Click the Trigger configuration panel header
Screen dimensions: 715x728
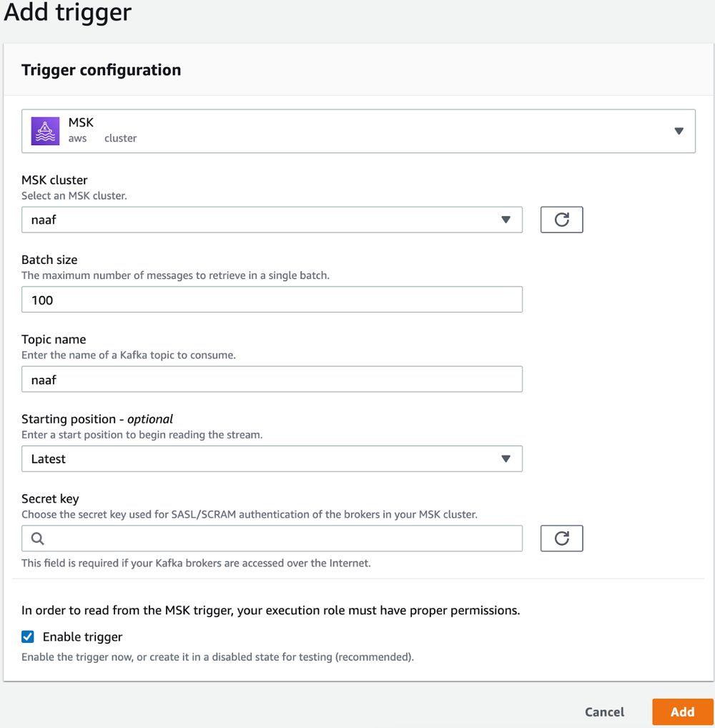[102, 70]
